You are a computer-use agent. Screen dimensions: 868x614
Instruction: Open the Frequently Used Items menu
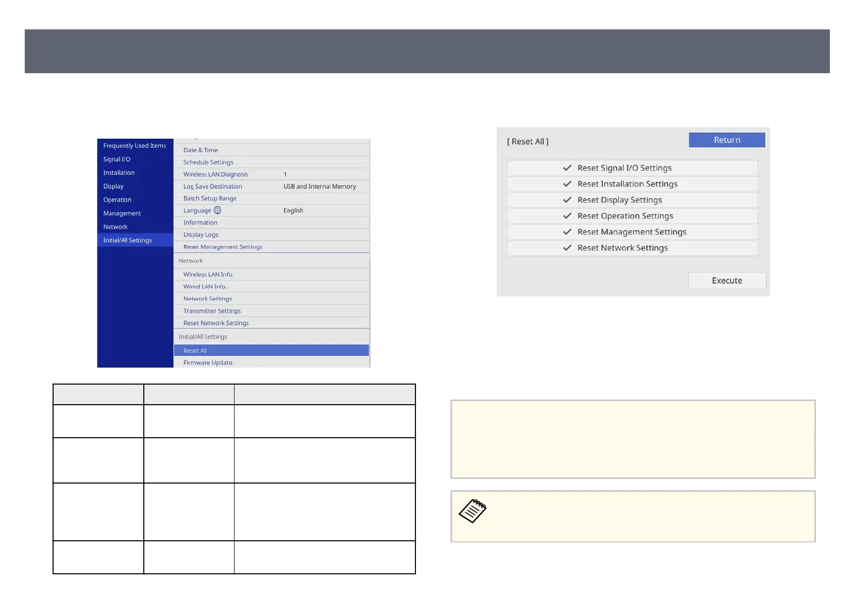click(x=135, y=146)
